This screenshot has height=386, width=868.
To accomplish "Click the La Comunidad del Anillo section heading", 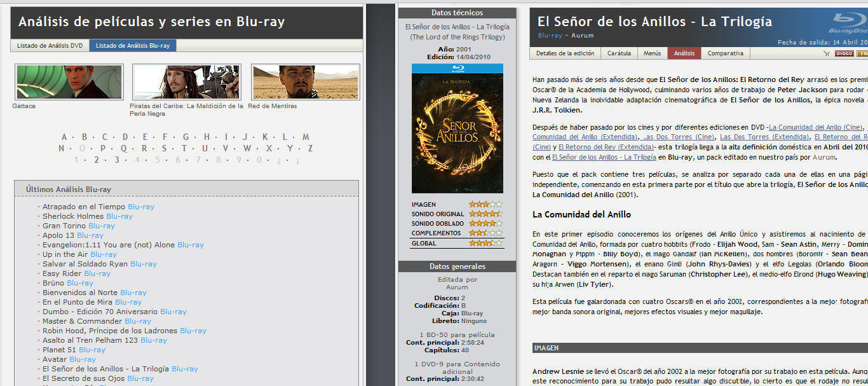I will click(581, 215).
